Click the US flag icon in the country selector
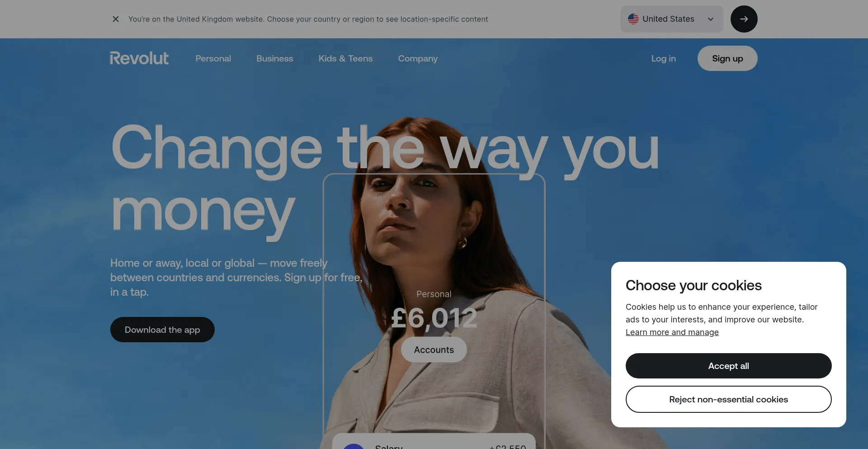This screenshot has height=449, width=868. 633,19
